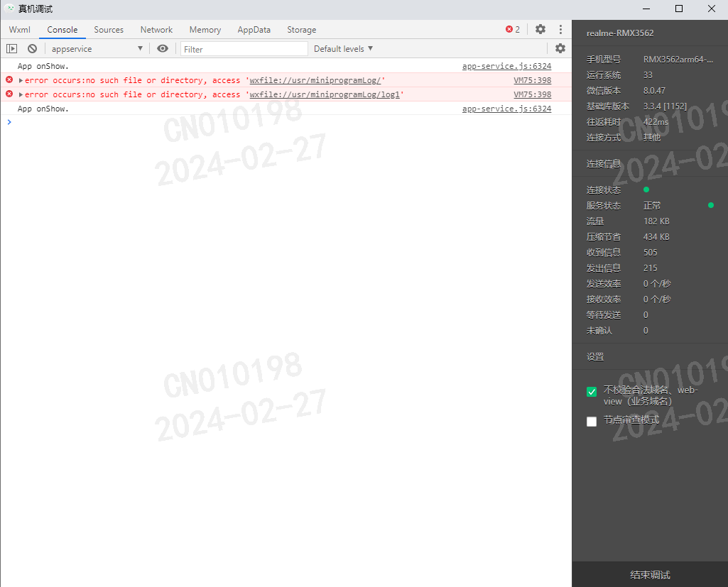728x587 pixels.
Task: Click the 设置 section header
Action: [x=594, y=357]
